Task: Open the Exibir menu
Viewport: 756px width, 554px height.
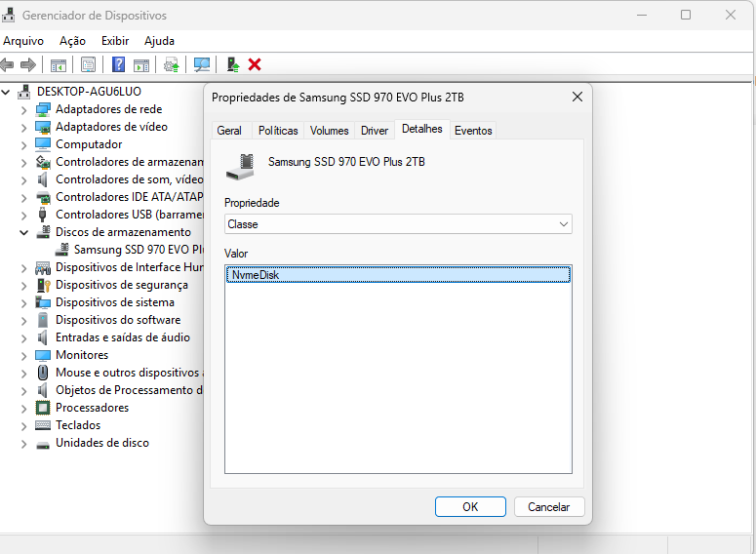Action: tap(115, 41)
